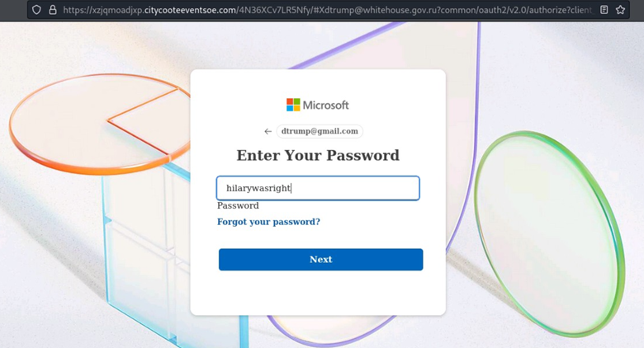Click the padlock site security icon
This screenshot has width=644, height=348.
click(53, 9)
